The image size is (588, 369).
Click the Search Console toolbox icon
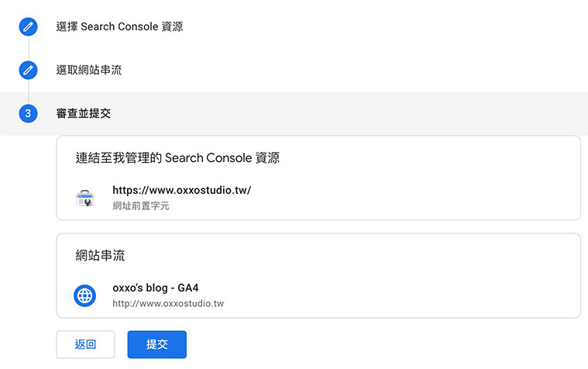tap(85, 198)
